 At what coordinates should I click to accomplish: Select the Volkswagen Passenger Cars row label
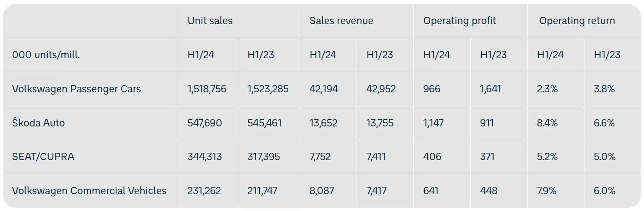point(76,89)
